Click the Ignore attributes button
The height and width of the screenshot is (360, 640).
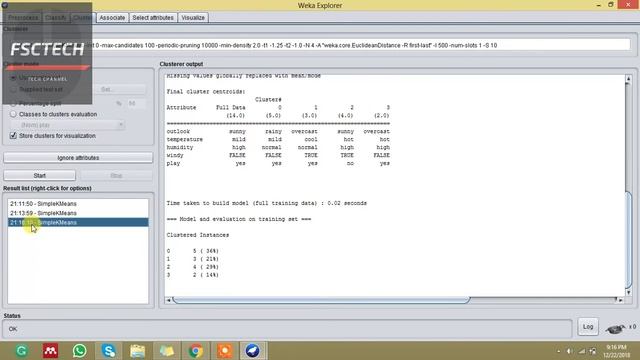78,158
